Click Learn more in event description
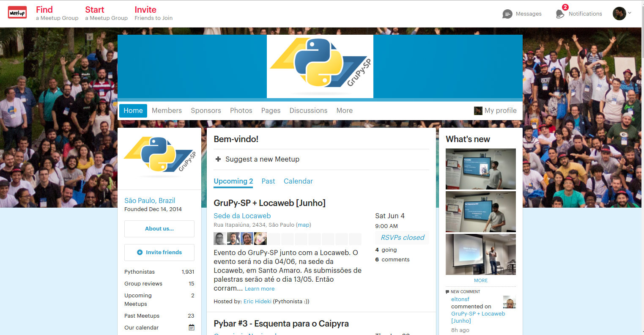Image resolution: width=644 pixels, height=335 pixels. tap(260, 289)
